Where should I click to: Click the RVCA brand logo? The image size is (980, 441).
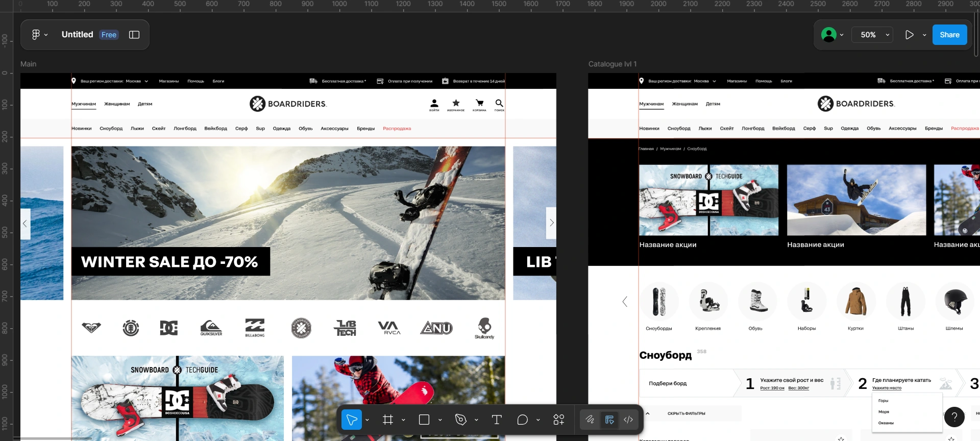pos(389,328)
